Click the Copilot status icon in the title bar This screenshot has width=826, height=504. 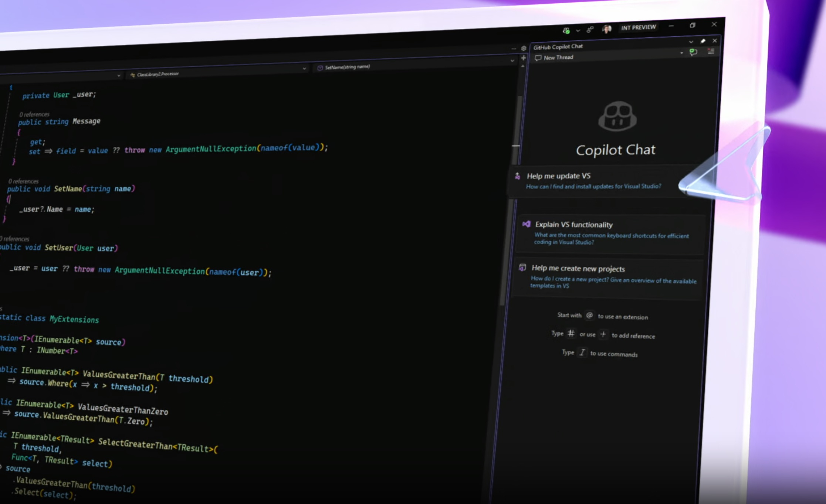click(x=567, y=30)
